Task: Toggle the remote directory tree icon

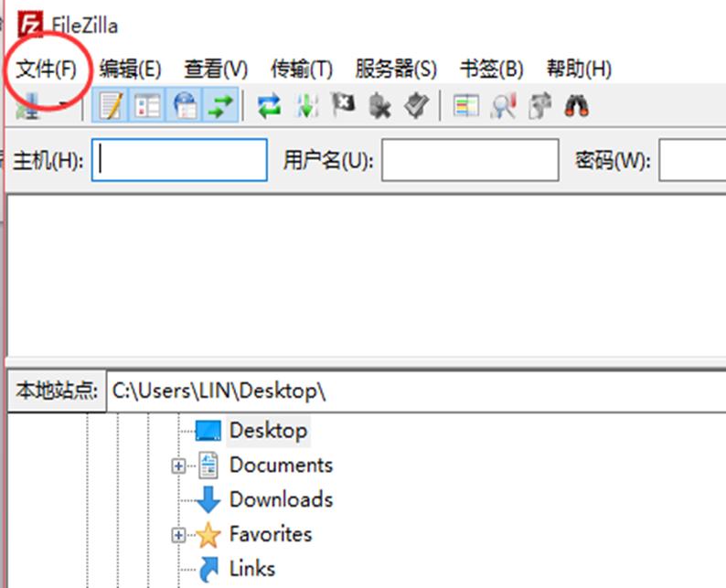Action: click(185, 106)
